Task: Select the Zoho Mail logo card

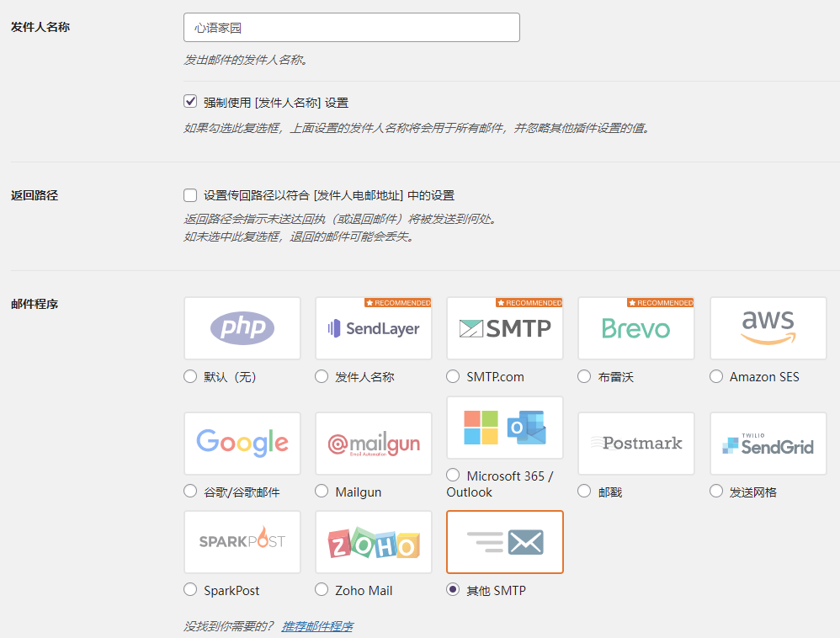Action: tap(374, 542)
